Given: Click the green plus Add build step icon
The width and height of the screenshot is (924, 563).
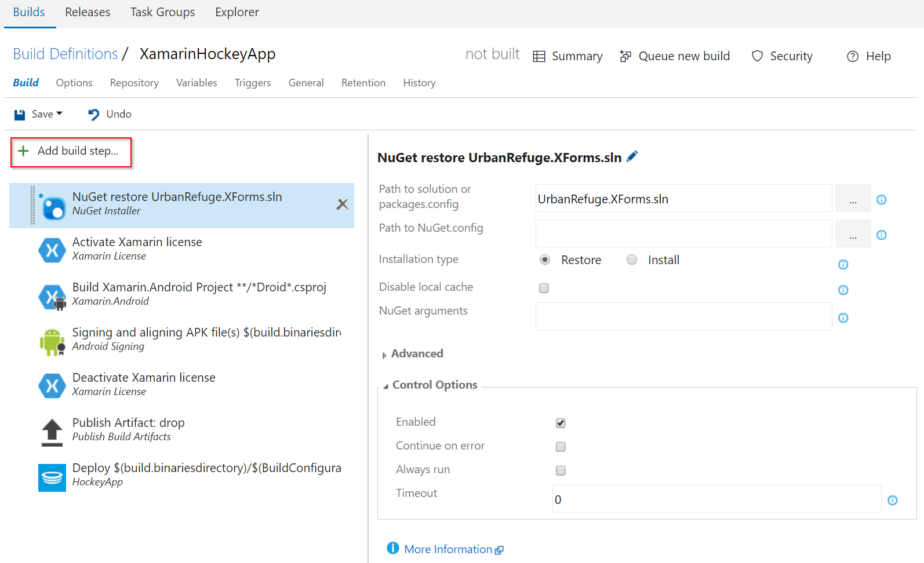Looking at the screenshot, I should pyautogui.click(x=23, y=151).
